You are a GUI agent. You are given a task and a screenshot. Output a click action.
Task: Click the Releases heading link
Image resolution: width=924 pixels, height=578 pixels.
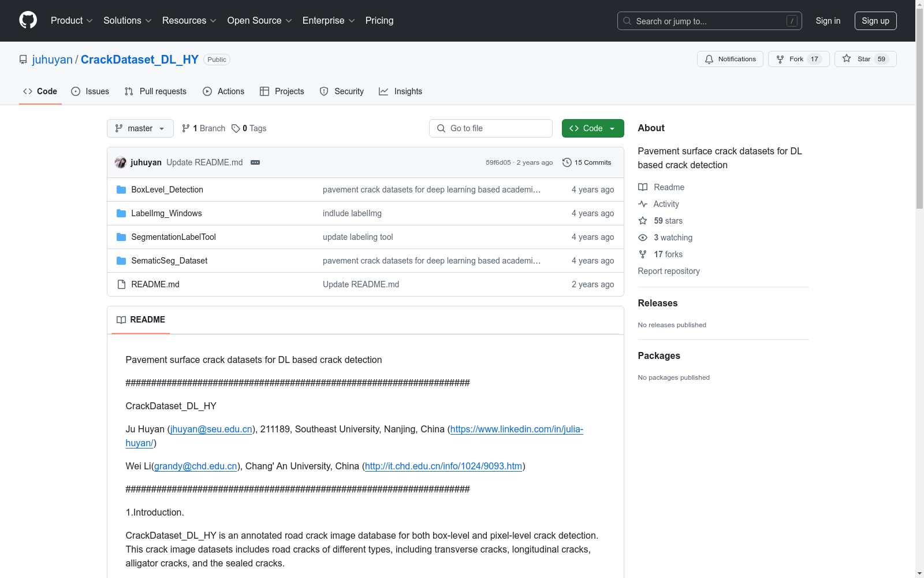(658, 303)
